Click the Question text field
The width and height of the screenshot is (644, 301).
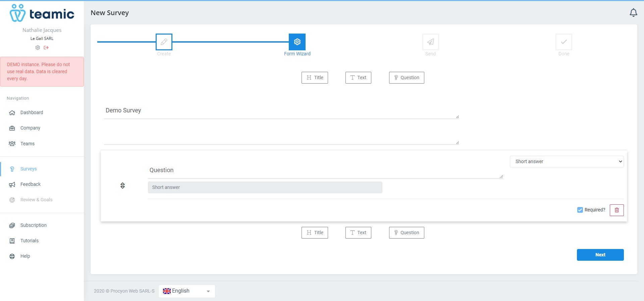[x=325, y=170]
